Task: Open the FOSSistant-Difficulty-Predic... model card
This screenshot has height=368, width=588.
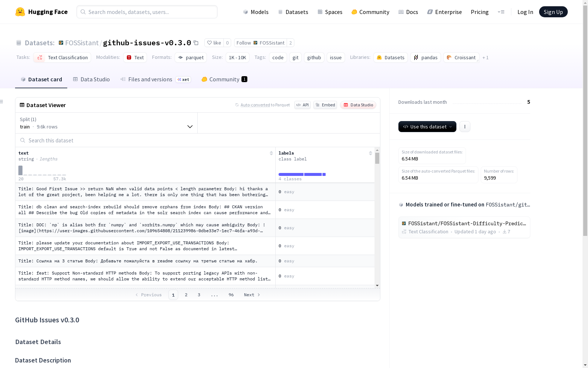Action: point(464,227)
